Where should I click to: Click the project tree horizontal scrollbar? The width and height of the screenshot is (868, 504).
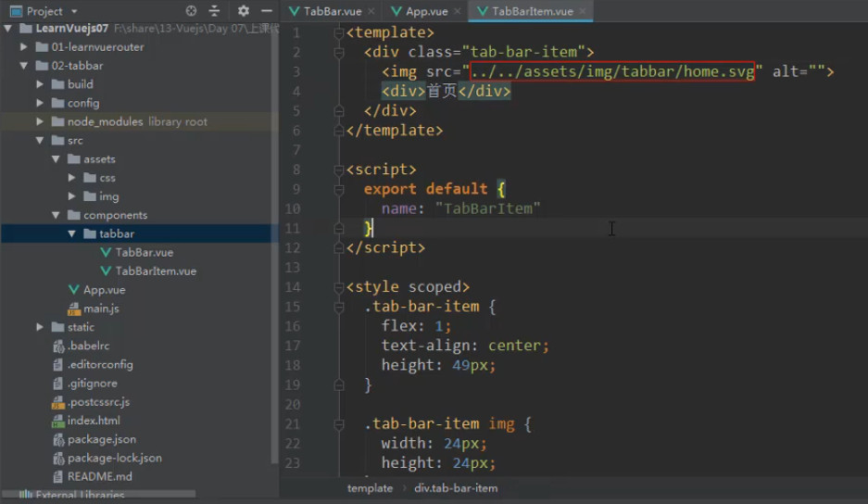click(100, 493)
